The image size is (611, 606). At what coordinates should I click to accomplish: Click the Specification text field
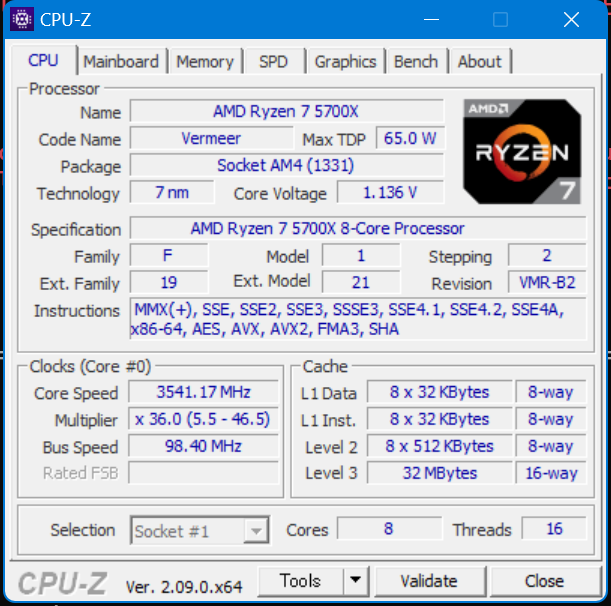358,228
